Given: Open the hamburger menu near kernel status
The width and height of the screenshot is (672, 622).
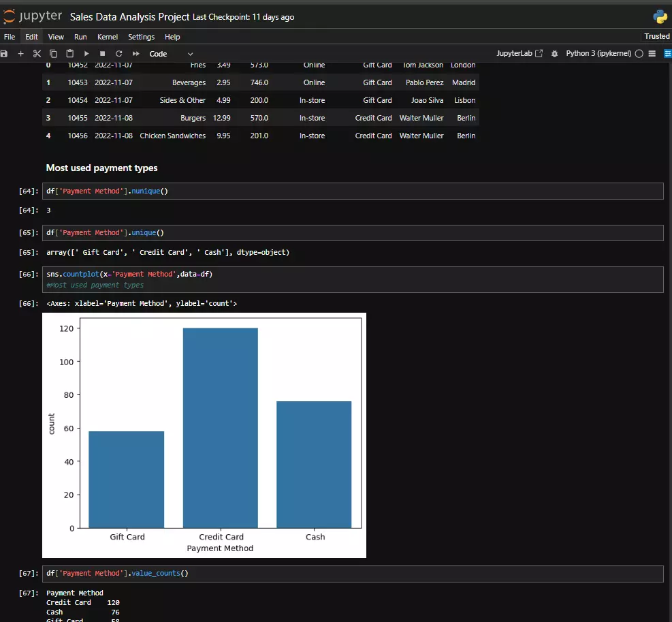Looking at the screenshot, I should click(x=652, y=54).
